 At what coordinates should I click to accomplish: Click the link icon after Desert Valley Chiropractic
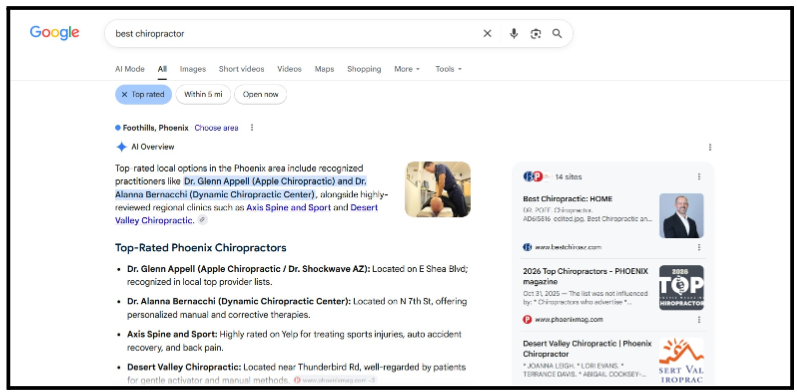(x=203, y=220)
